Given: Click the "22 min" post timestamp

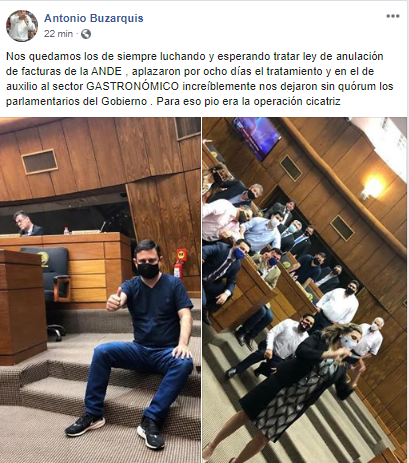Looking at the screenshot, I should tap(58, 34).
